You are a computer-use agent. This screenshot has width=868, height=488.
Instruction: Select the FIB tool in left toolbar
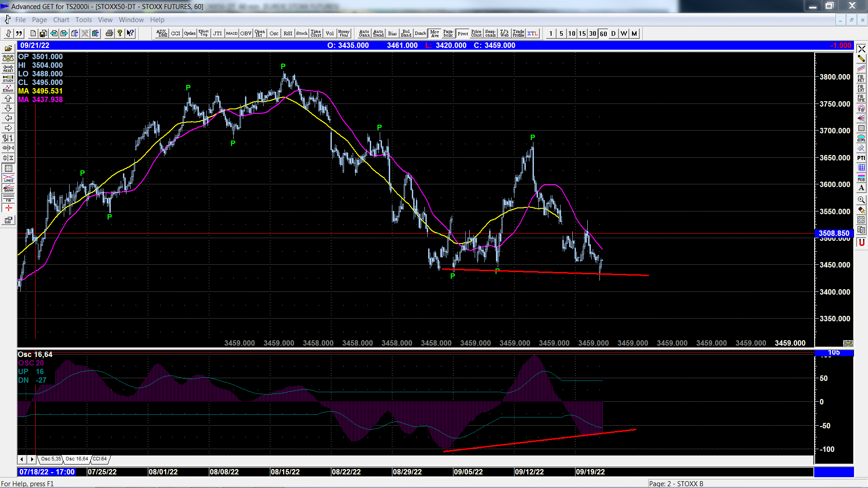click(8, 198)
